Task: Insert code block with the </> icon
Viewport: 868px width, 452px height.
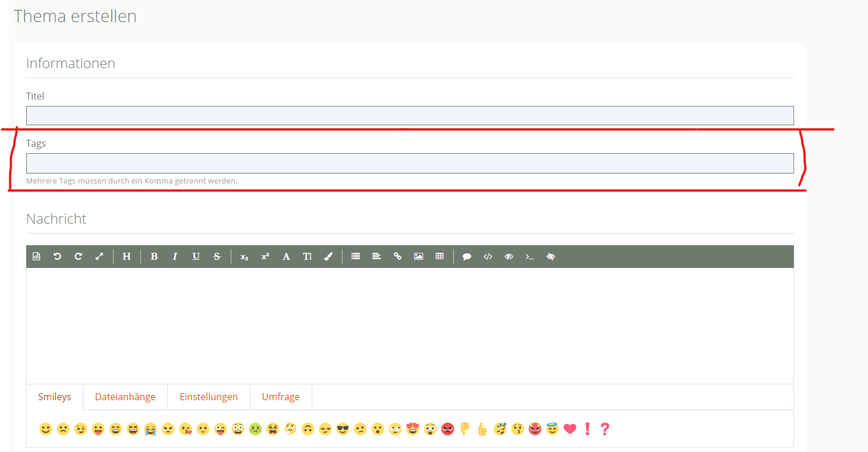Action: pyautogui.click(x=488, y=256)
